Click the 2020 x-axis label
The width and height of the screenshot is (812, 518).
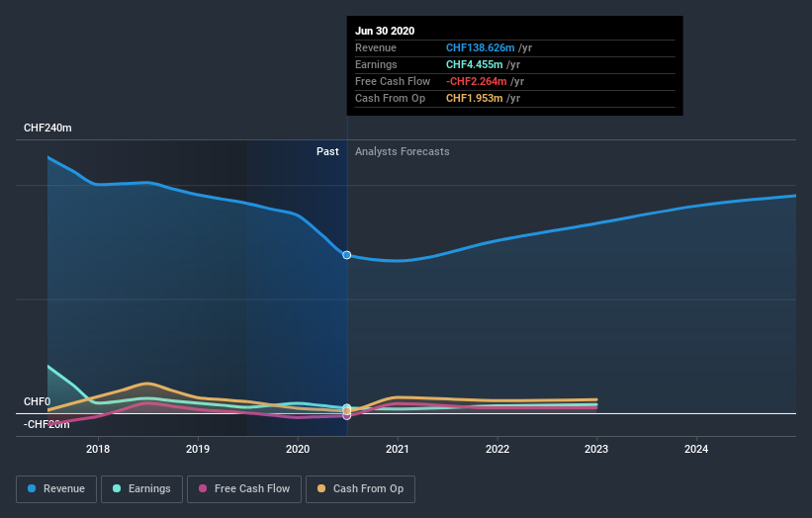pos(298,449)
